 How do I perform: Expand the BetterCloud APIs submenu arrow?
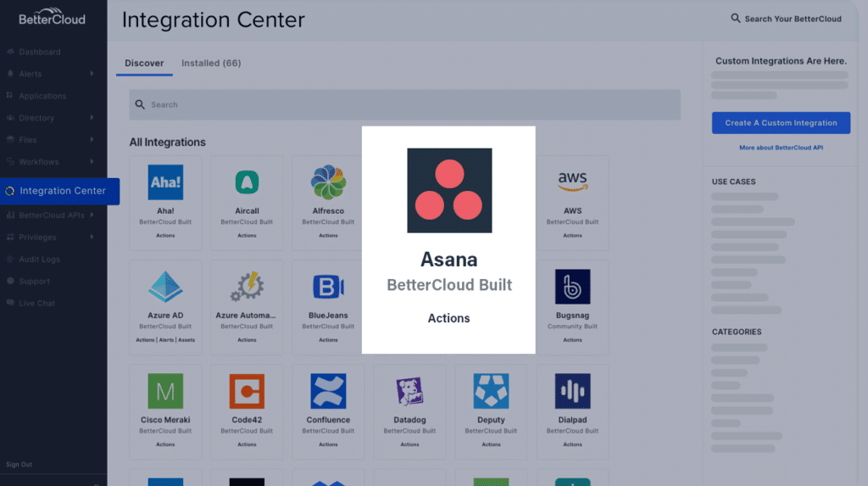[92, 215]
